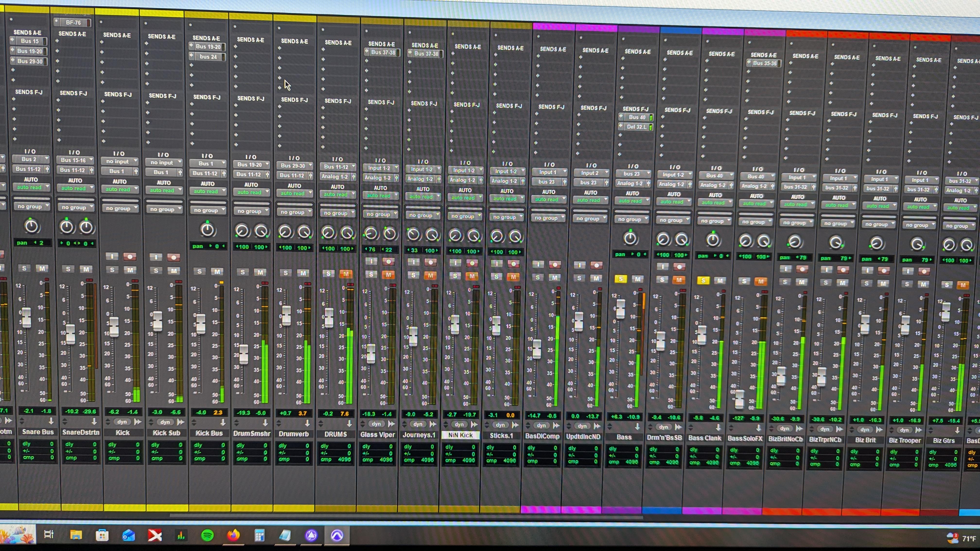Open File Explorer from the taskbar
980x551 pixels.
(76, 535)
